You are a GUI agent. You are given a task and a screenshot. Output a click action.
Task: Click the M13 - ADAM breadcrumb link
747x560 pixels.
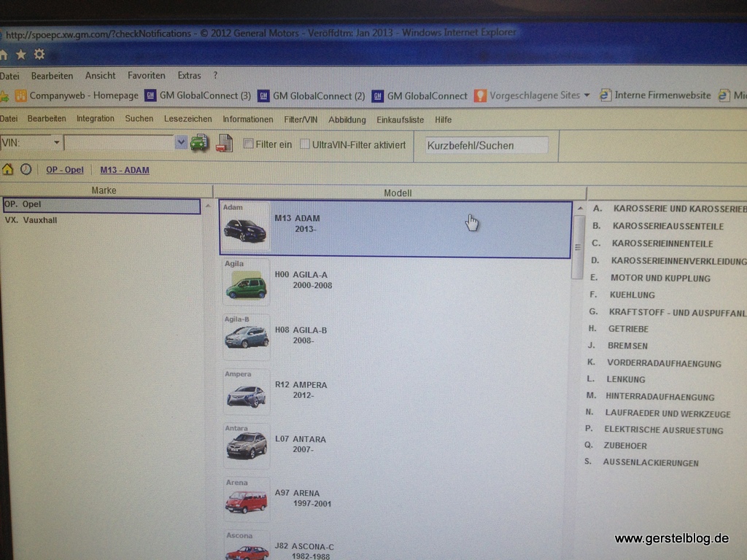tap(124, 170)
